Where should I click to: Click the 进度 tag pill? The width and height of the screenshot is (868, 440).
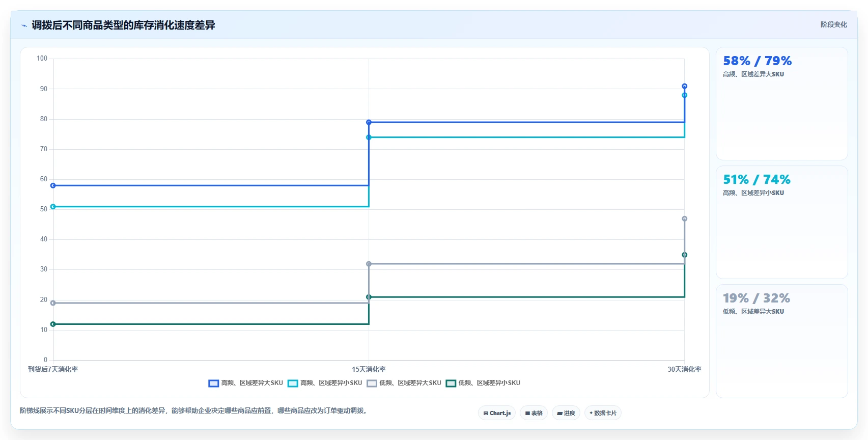[566, 413]
